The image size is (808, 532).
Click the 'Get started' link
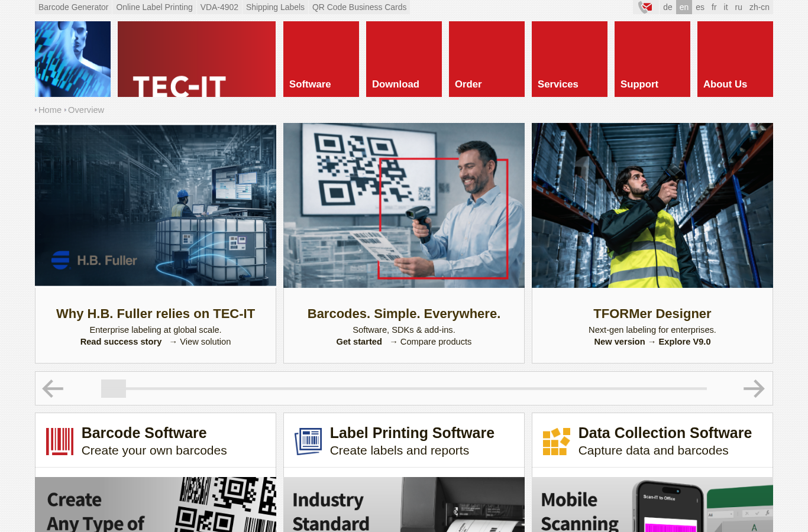pyautogui.click(x=359, y=342)
